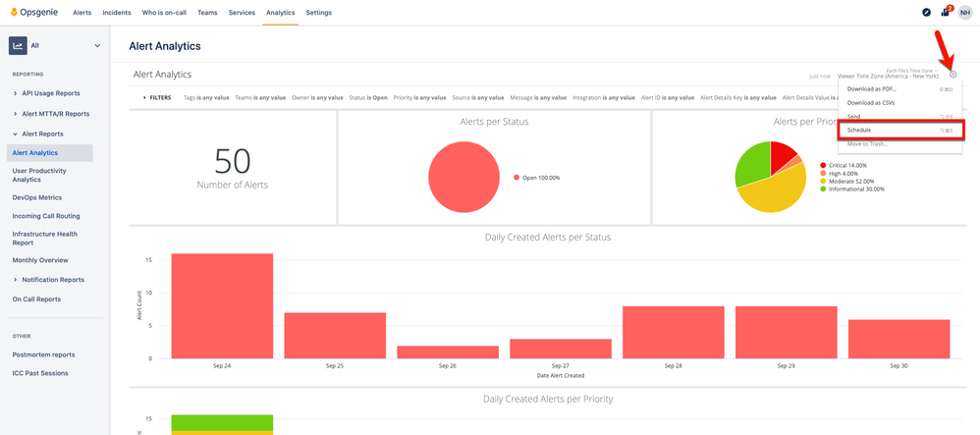Open Monthly Overview report

(40, 260)
